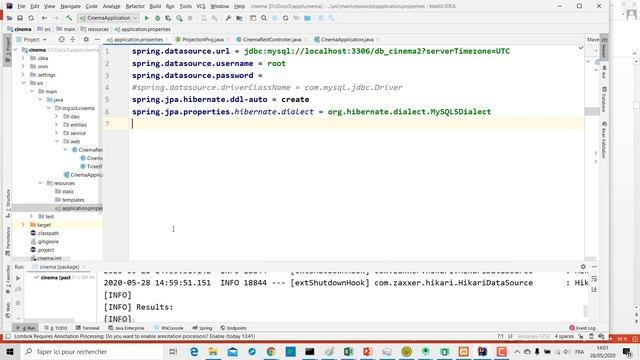
Task: Open File Explorer from the taskbar
Action: pos(213,351)
